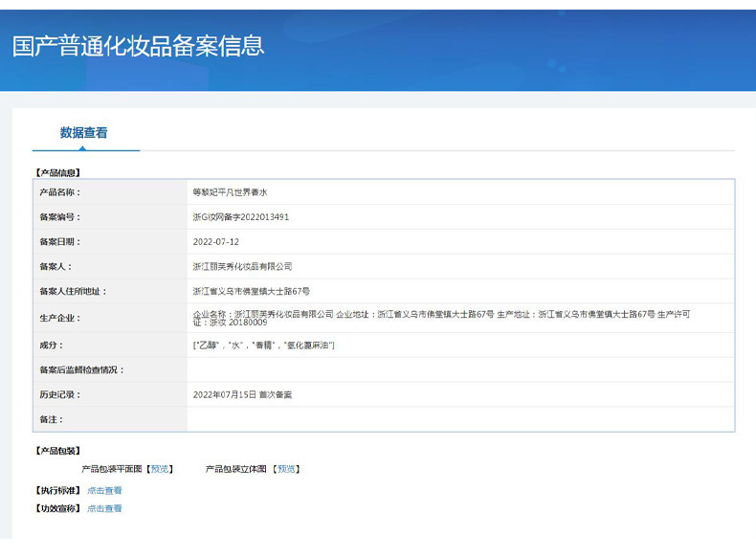This screenshot has width=756, height=557.
Task: Select address value 浙江省义乌市佛堂镇大士路67号 in 住所地址 row
Action: 251,291
